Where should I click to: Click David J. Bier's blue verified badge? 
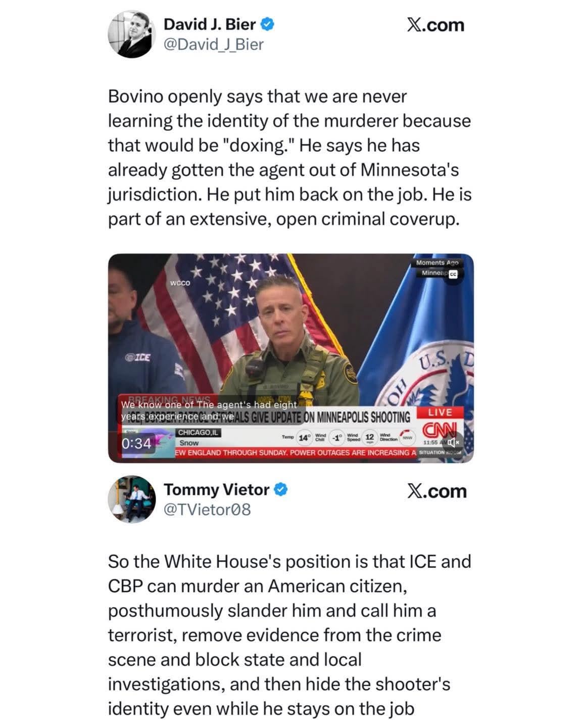coord(267,23)
